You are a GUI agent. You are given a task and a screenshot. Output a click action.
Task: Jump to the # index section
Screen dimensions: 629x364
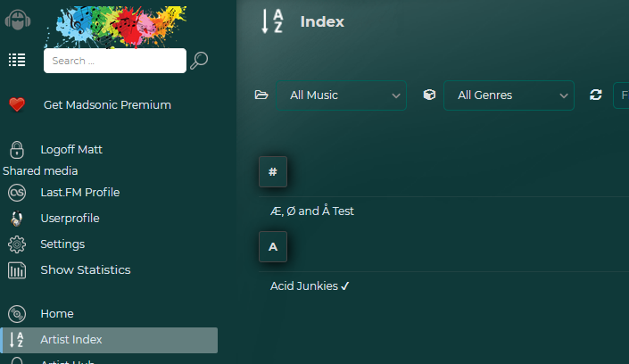tap(272, 171)
